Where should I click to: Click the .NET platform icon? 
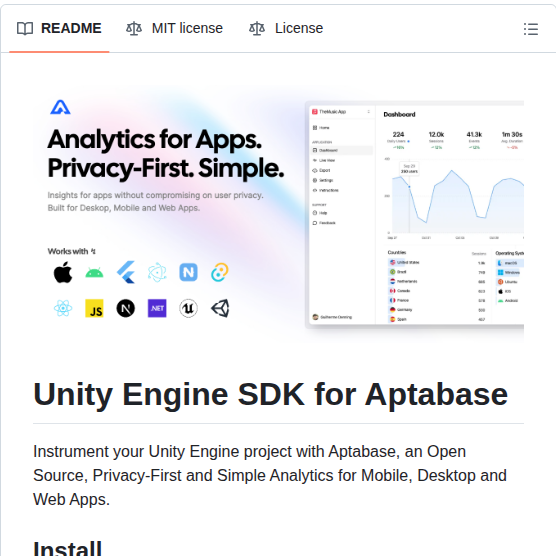(x=157, y=308)
